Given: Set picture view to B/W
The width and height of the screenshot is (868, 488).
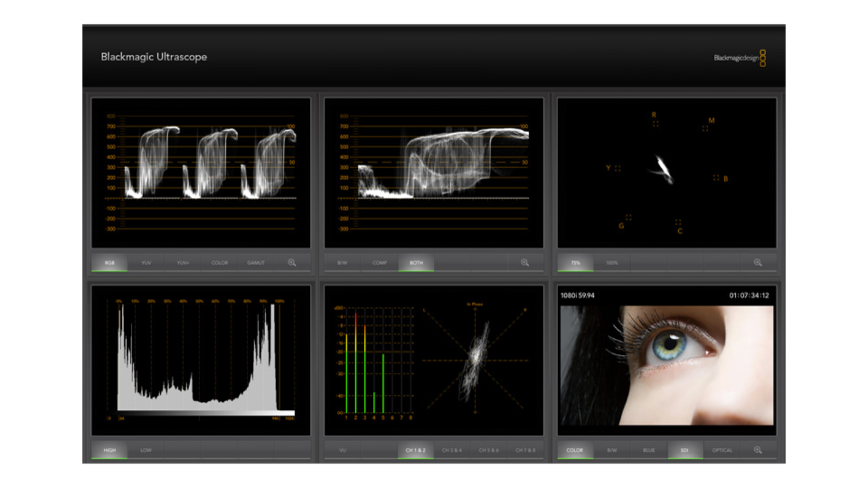Looking at the screenshot, I should coord(612,450).
